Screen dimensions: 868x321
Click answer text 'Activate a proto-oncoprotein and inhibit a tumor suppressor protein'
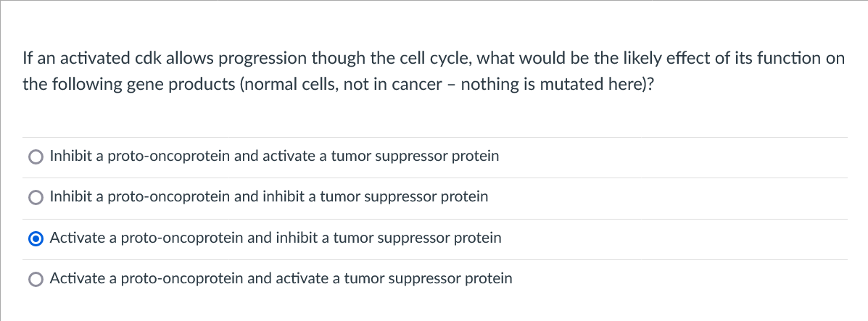tap(276, 238)
